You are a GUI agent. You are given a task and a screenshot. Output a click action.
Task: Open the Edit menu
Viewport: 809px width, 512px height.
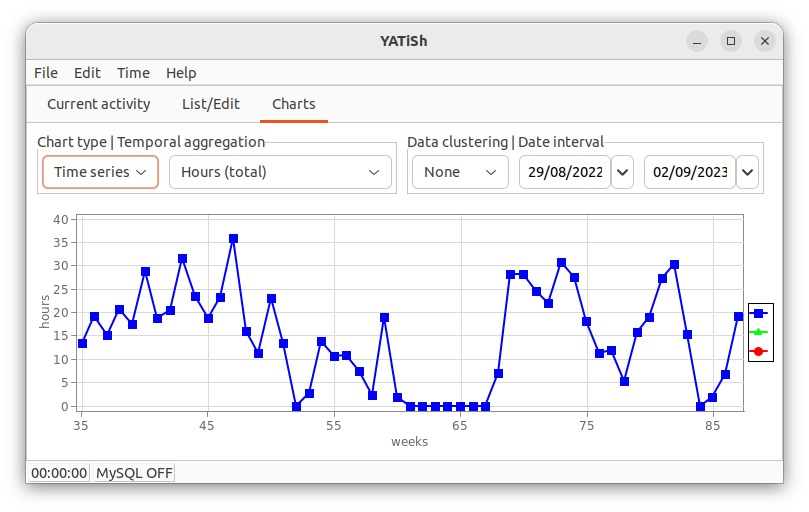(87, 73)
